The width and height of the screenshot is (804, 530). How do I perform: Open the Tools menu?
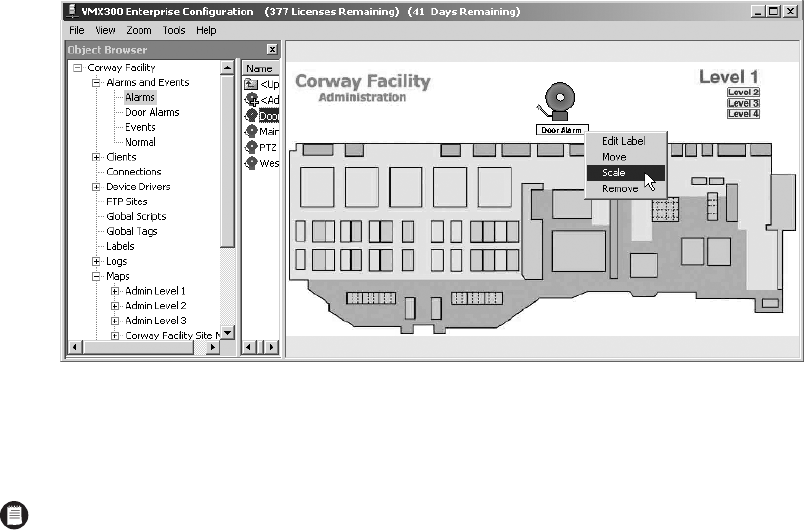click(x=174, y=31)
